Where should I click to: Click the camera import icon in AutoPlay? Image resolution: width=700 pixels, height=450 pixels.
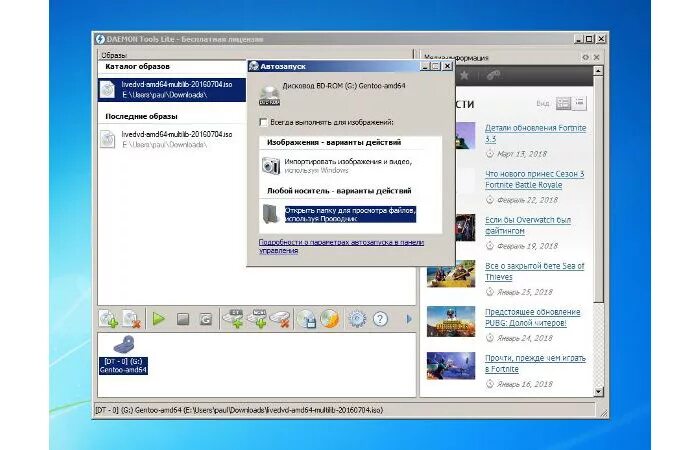pos(271,166)
